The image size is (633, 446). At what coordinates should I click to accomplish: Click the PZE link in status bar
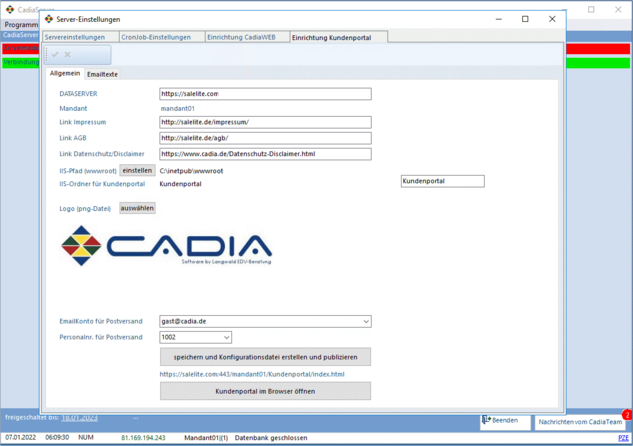pos(624,438)
